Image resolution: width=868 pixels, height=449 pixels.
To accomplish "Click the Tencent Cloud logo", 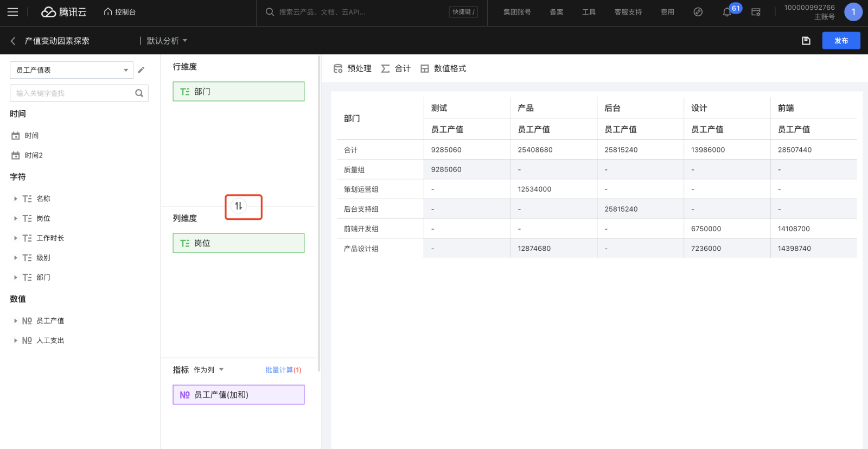I will [64, 12].
